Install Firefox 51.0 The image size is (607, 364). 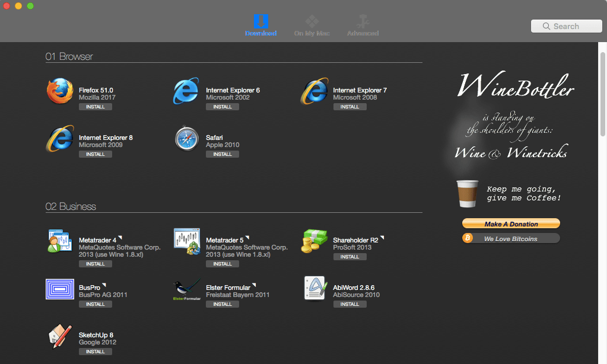tap(95, 107)
